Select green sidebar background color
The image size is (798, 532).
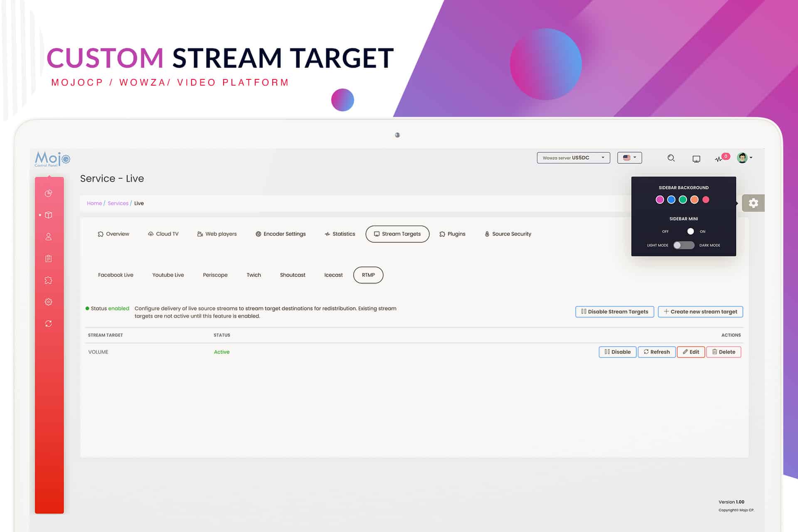coord(682,200)
